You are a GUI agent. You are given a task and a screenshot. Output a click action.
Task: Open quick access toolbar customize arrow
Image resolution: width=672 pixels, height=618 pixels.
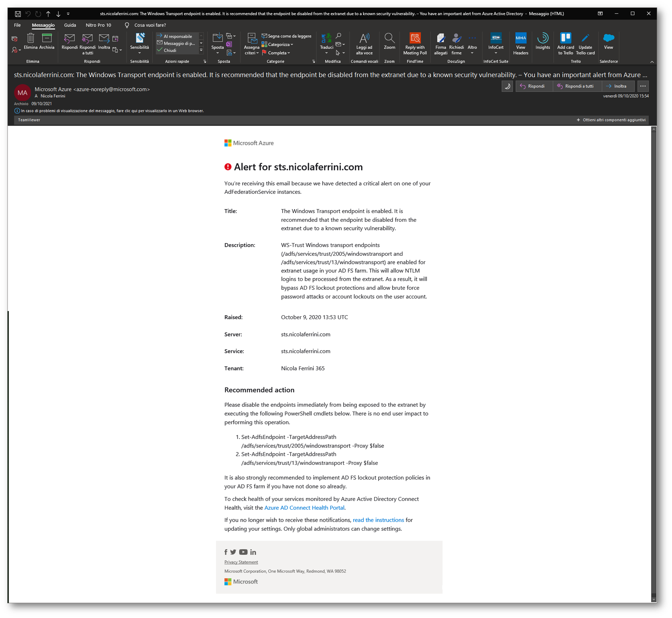(x=68, y=14)
